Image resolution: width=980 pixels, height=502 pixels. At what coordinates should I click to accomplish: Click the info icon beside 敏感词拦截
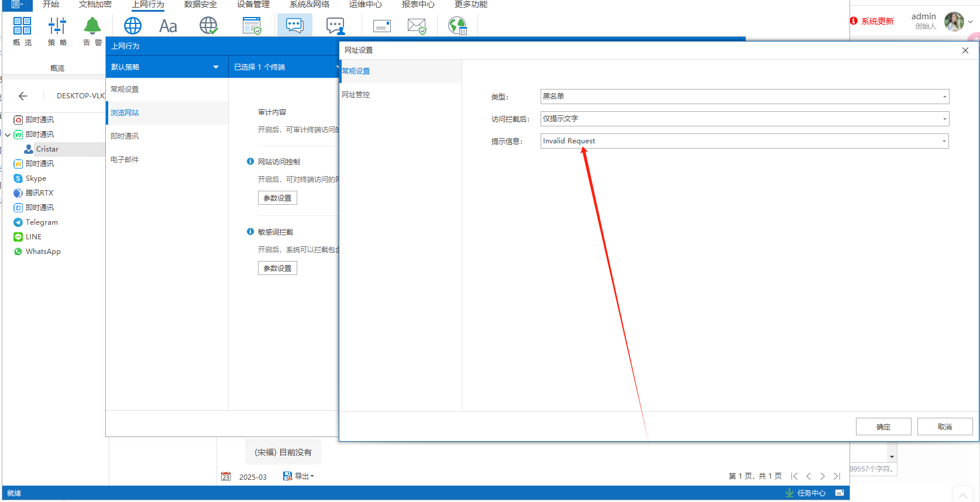(250, 232)
